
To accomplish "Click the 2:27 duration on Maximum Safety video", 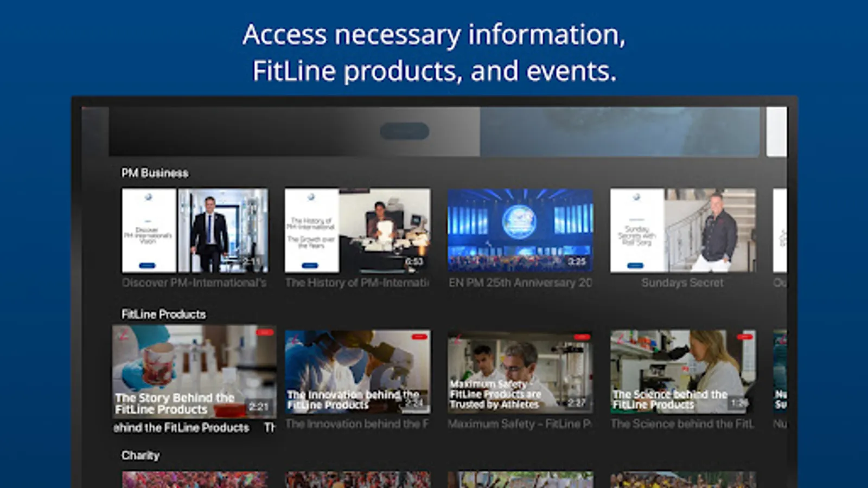I will coord(577,403).
